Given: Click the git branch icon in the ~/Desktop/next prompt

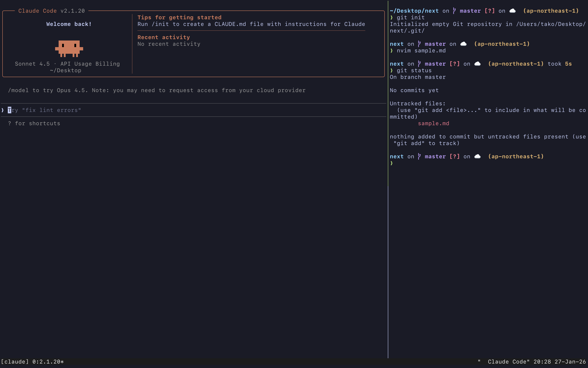Looking at the screenshot, I should pyautogui.click(x=454, y=11).
